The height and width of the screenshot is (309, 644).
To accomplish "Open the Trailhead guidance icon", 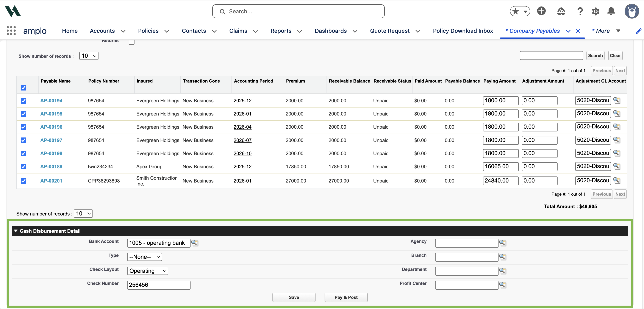I will (561, 11).
